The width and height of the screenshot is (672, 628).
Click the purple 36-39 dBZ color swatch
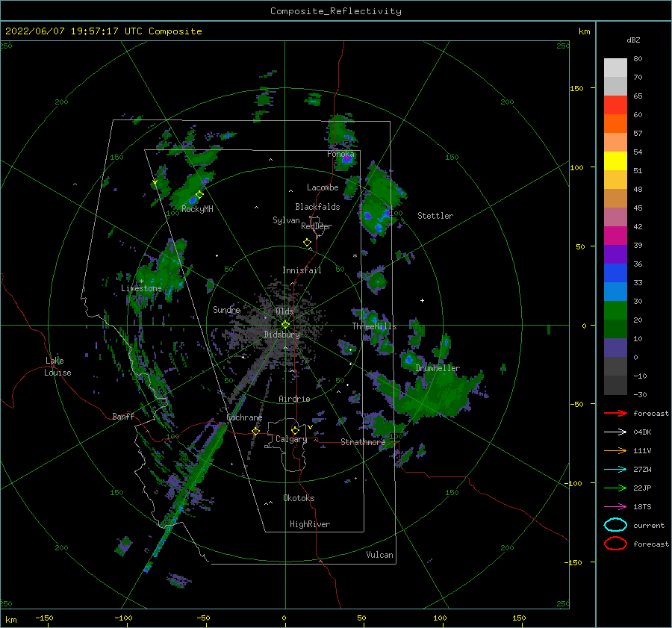pyautogui.click(x=615, y=255)
